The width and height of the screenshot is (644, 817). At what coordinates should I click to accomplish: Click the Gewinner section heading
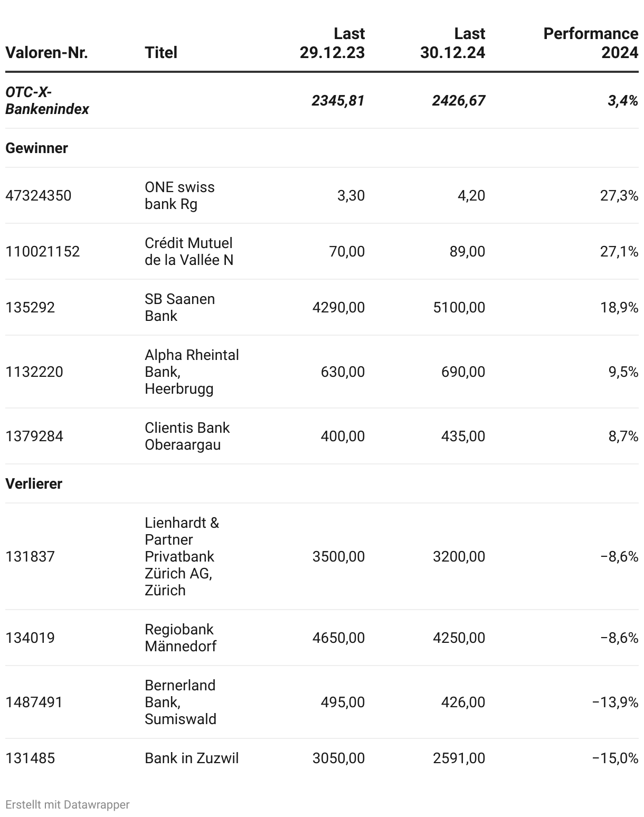(36, 148)
